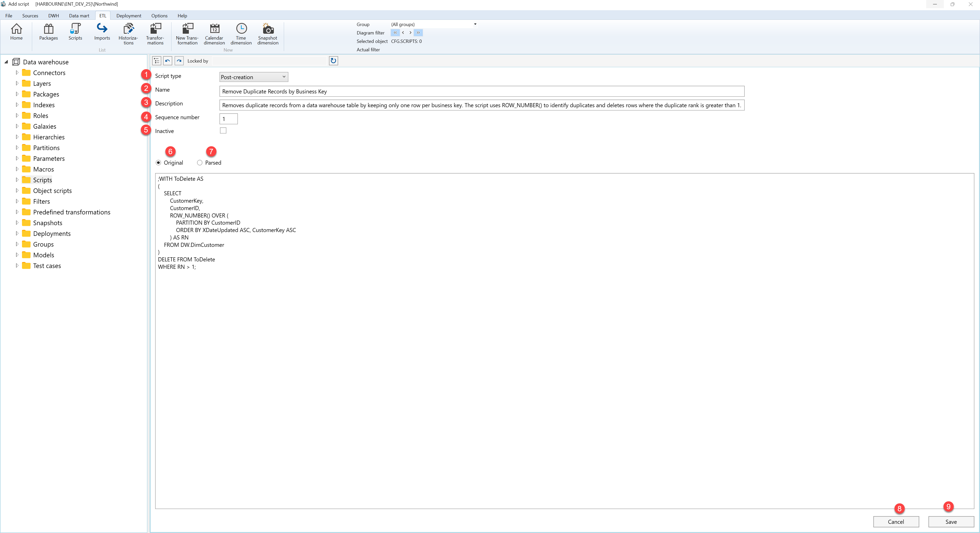Open the Transformations list icon
Image resolution: width=980 pixels, height=533 pixels.
tap(155, 34)
